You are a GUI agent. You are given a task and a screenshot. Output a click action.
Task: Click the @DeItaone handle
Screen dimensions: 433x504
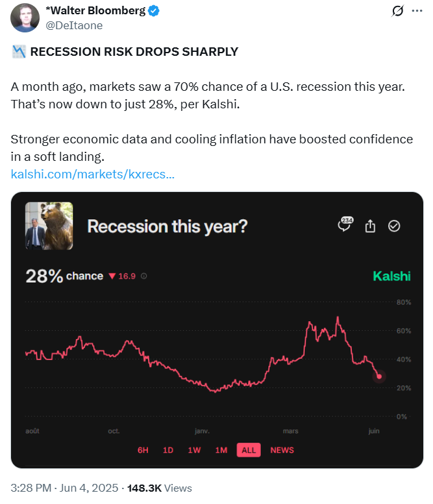tap(74, 25)
